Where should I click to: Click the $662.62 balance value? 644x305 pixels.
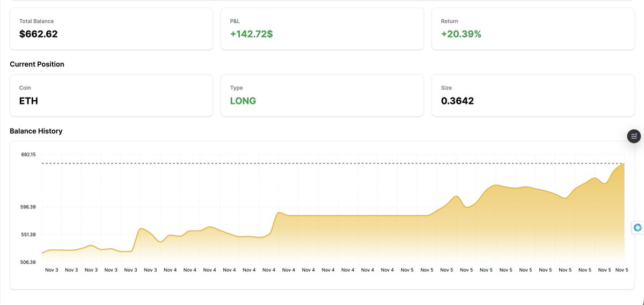39,34
